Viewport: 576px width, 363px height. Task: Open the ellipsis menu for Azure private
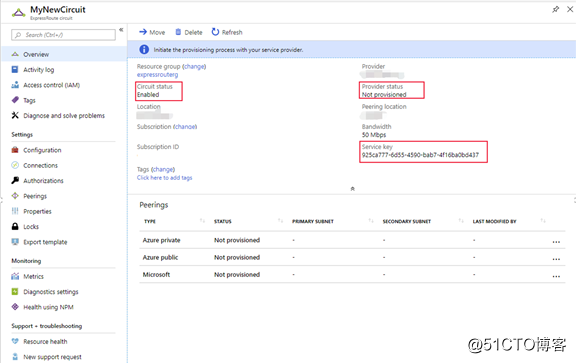[556, 242]
